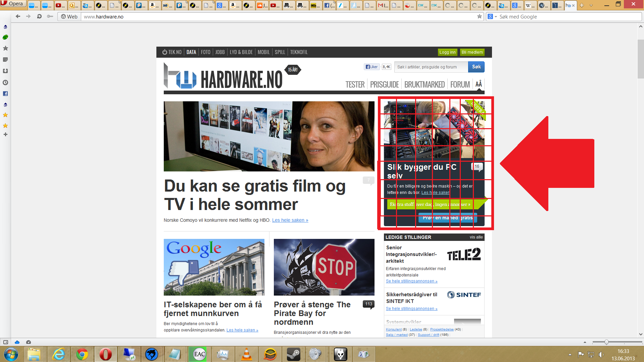Screen dimensions: 644x362
Task: Click the Facebook Liker button
Action: (372, 67)
